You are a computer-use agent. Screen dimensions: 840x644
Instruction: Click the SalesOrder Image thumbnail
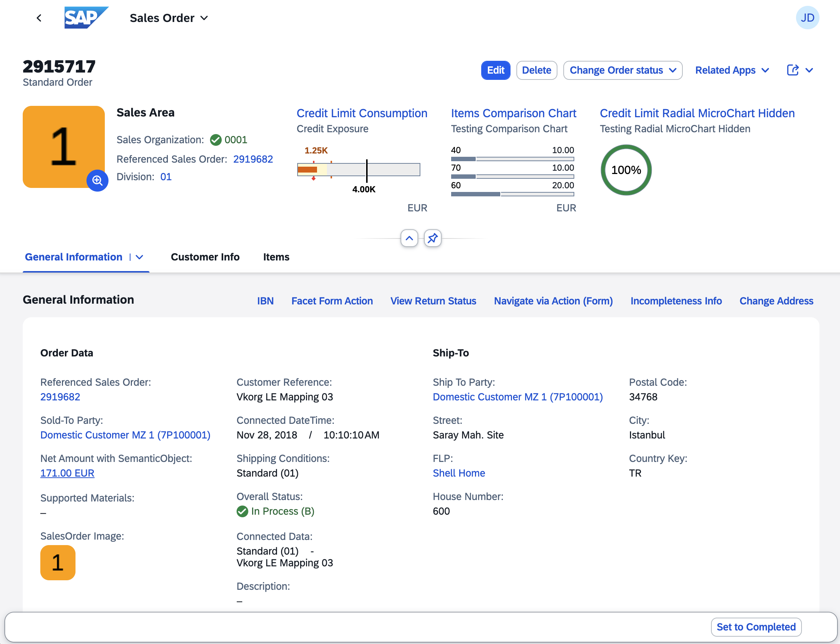58,562
